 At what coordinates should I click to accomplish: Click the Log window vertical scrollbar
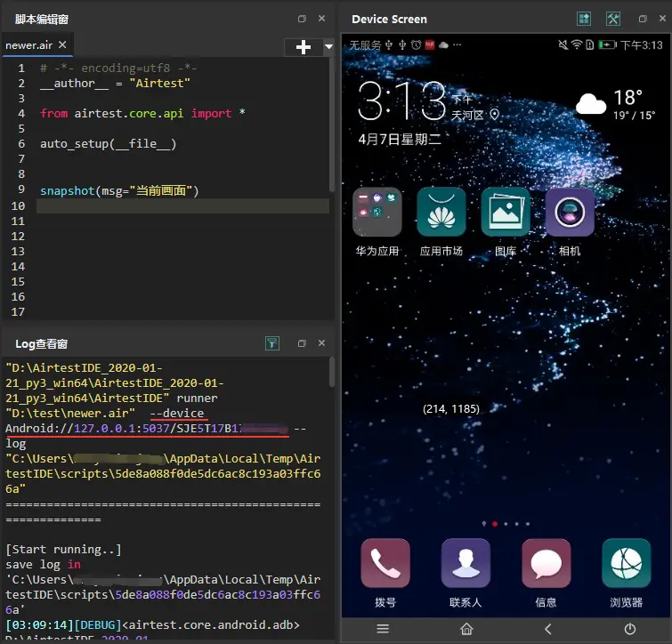pyautogui.click(x=332, y=372)
